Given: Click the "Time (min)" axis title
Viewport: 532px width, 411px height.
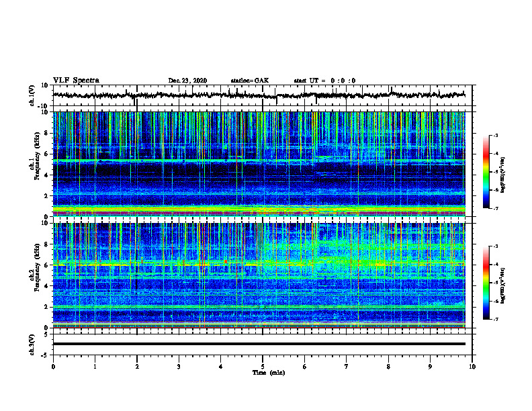Looking at the screenshot, I should pyautogui.click(x=269, y=373).
